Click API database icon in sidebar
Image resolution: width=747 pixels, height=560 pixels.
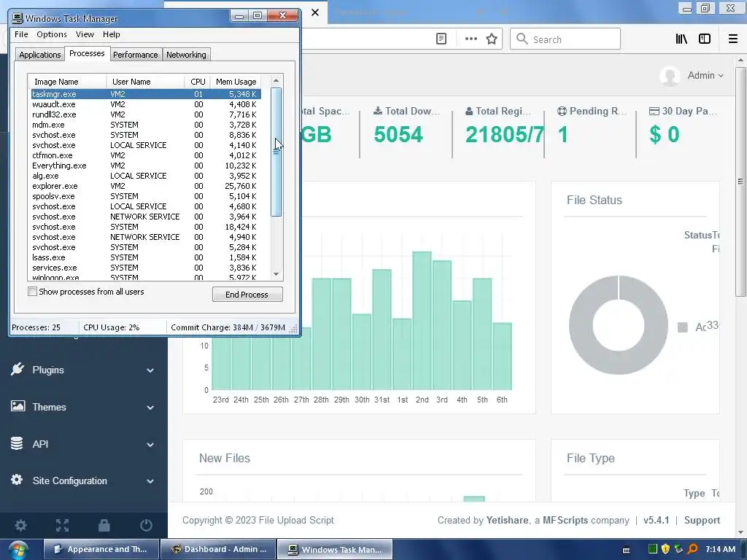pos(17,443)
